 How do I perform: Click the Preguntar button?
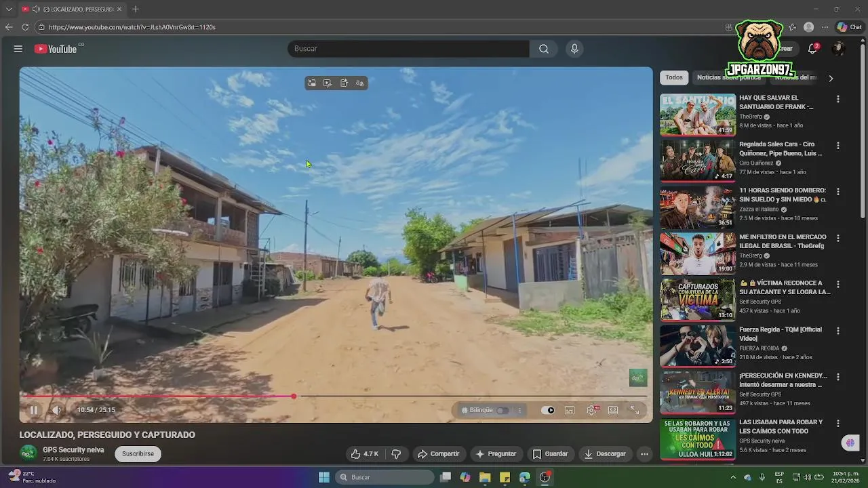[x=496, y=454]
